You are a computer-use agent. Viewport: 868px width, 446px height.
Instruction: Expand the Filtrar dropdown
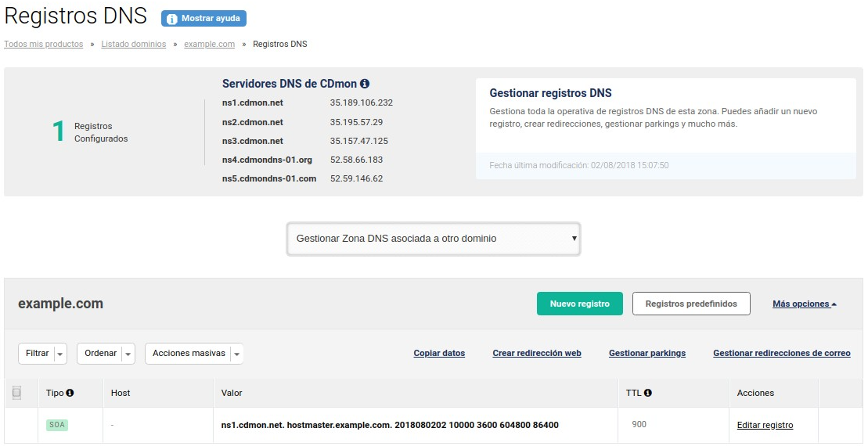(42, 354)
